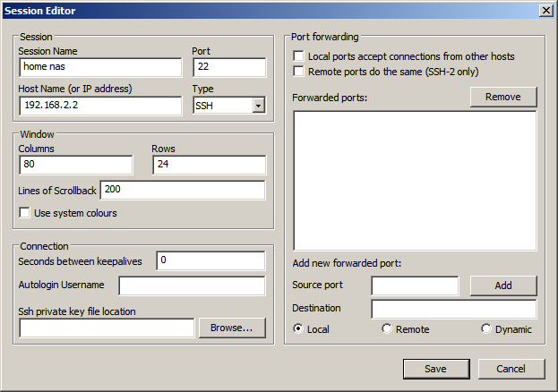Click the Remove forwarded port button
Viewport: 558px width, 392px height.
tap(503, 97)
